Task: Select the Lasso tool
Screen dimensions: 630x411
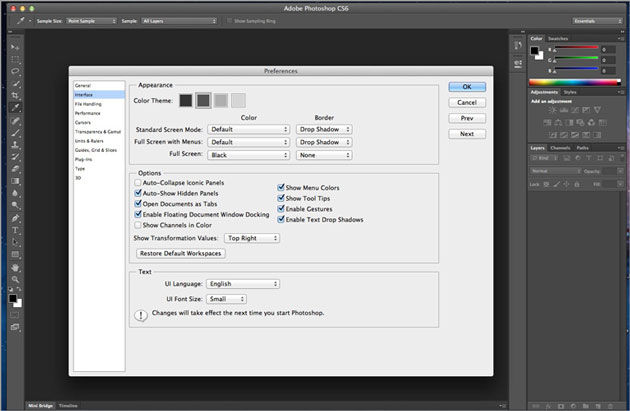Action: coord(15,72)
